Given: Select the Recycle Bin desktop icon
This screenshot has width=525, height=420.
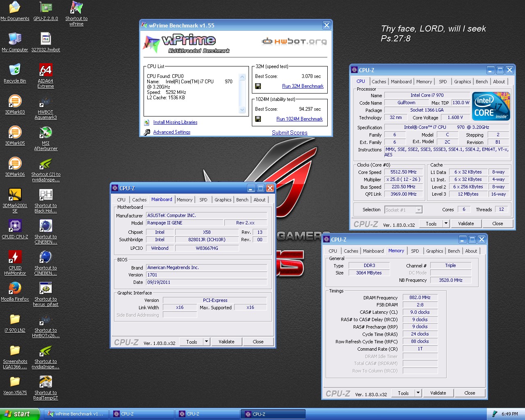Looking at the screenshot, I should click(x=15, y=73).
